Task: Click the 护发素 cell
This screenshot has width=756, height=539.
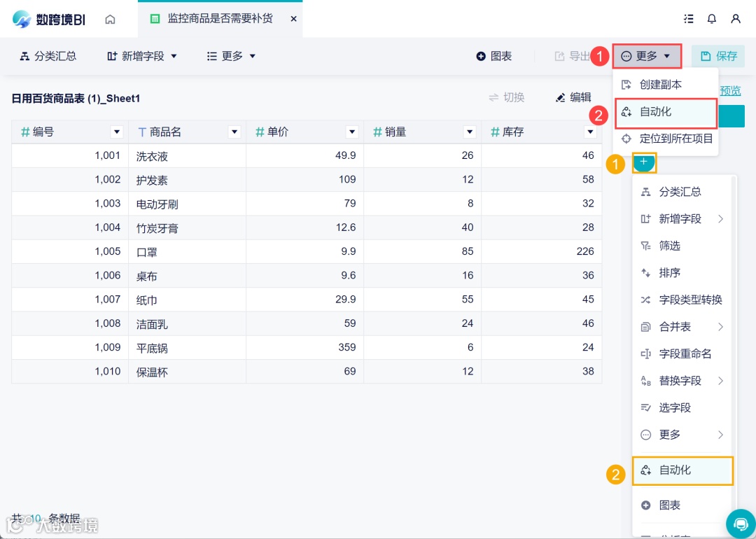Action: coord(187,180)
